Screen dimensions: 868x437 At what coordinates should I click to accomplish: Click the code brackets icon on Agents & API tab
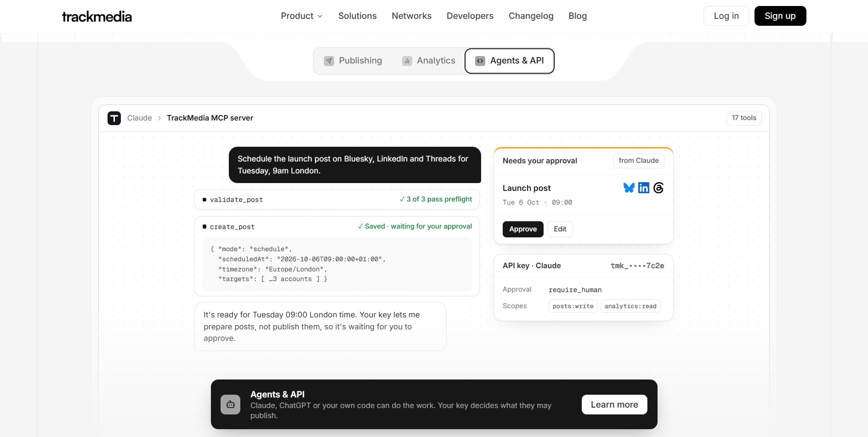[x=480, y=61]
